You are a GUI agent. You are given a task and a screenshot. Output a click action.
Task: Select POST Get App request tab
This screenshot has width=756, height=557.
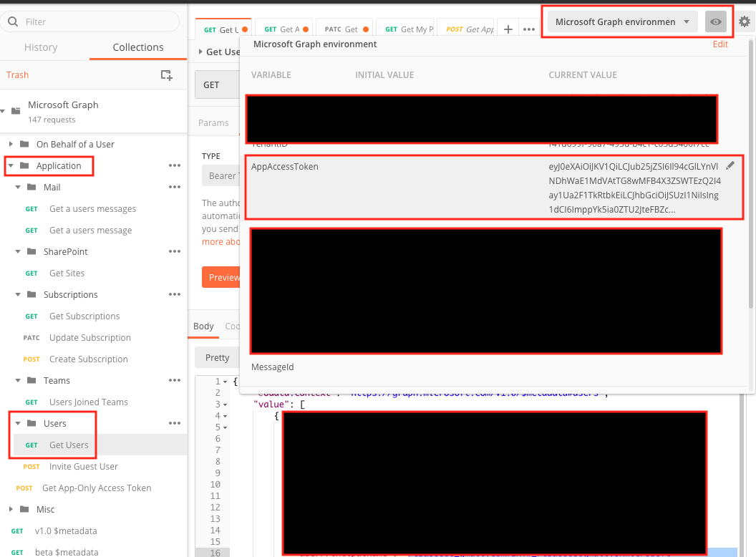tap(466, 29)
